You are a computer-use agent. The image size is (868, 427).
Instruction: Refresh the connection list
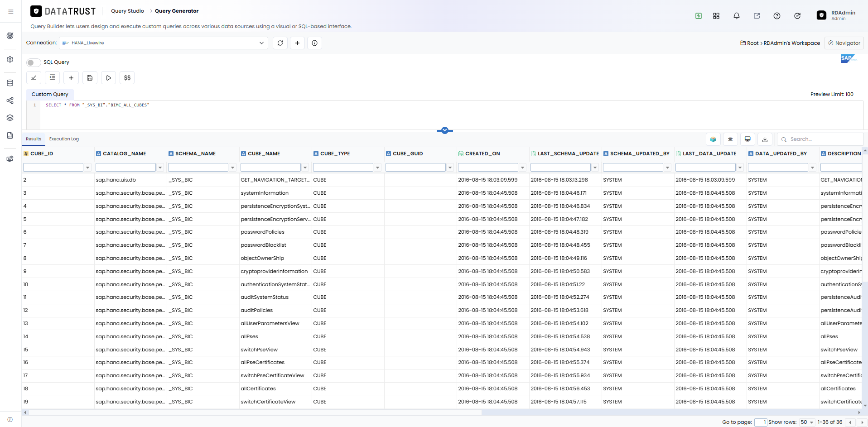click(280, 43)
